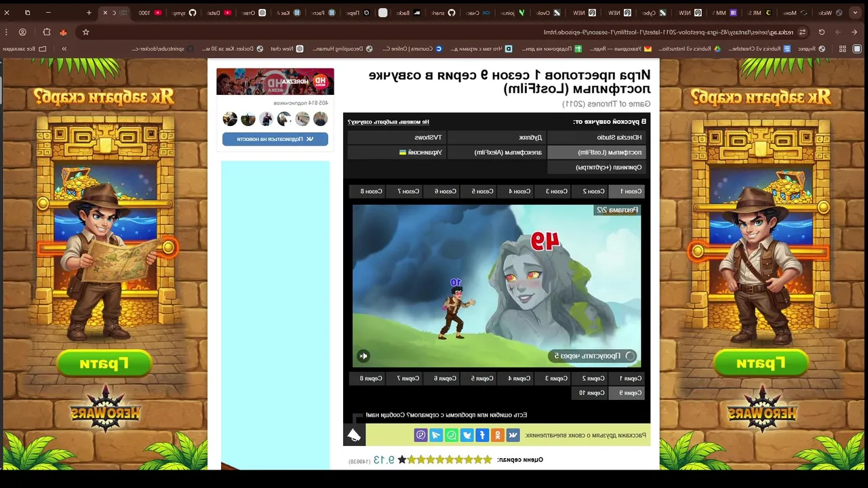Click the browser back arrow
The width and height of the screenshot is (868, 488).
[854, 32]
